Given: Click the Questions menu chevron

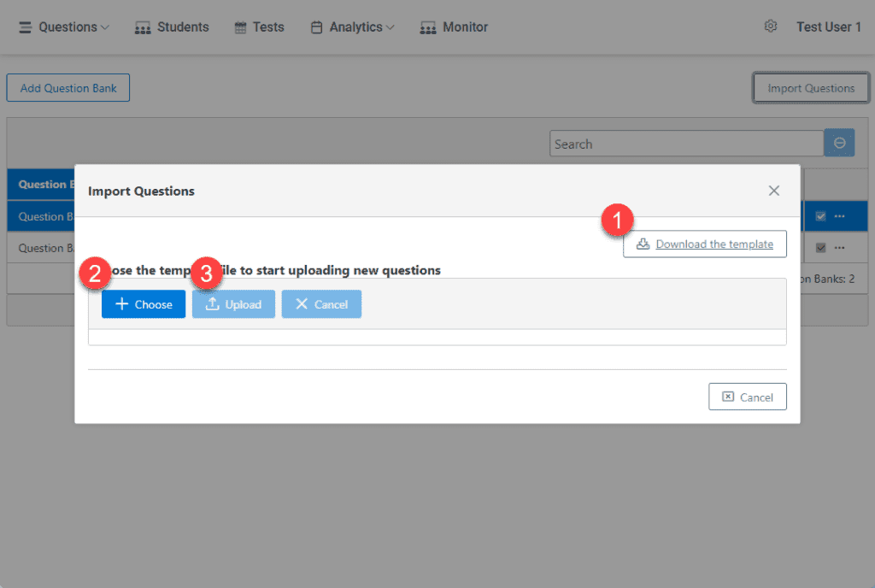Looking at the screenshot, I should point(105,27).
